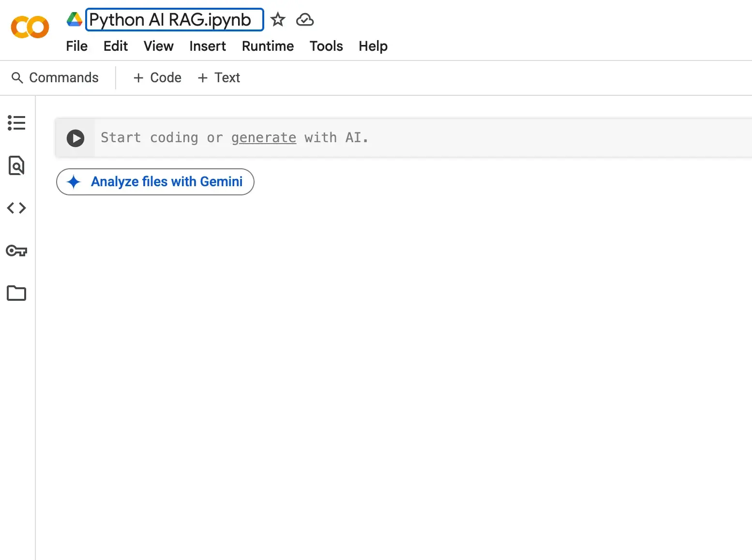This screenshot has width=752, height=560.
Task: Open the Insert menu
Action: click(207, 46)
